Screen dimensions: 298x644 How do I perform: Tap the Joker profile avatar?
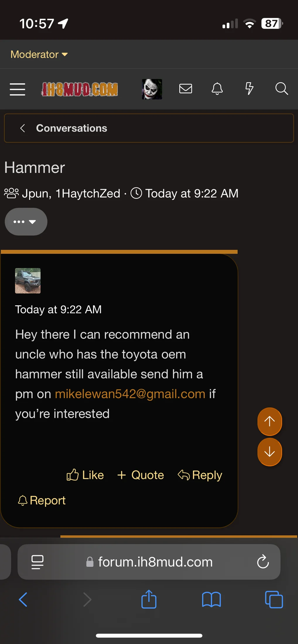coord(152,89)
